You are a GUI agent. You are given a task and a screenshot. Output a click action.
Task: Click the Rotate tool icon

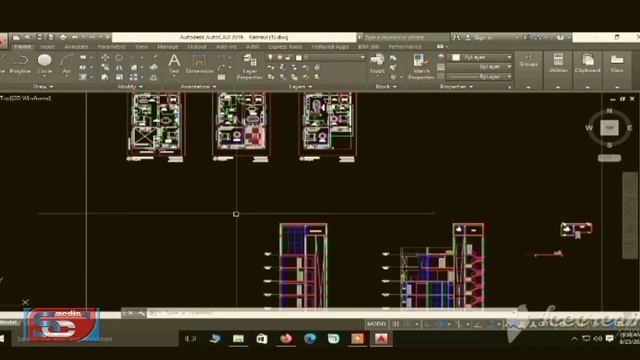(119, 58)
